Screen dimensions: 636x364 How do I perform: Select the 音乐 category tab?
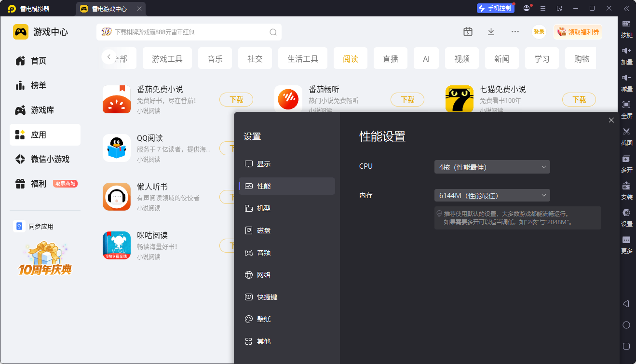click(x=215, y=59)
